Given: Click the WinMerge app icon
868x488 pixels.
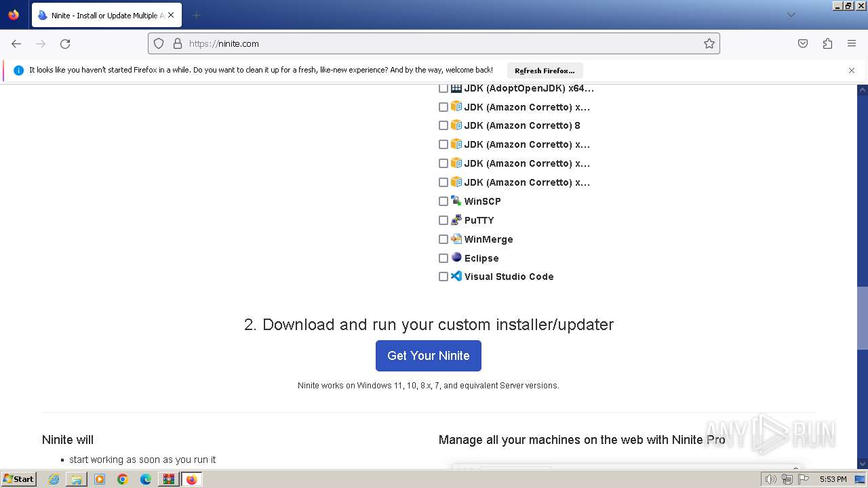Looking at the screenshot, I should click(456, 239).
